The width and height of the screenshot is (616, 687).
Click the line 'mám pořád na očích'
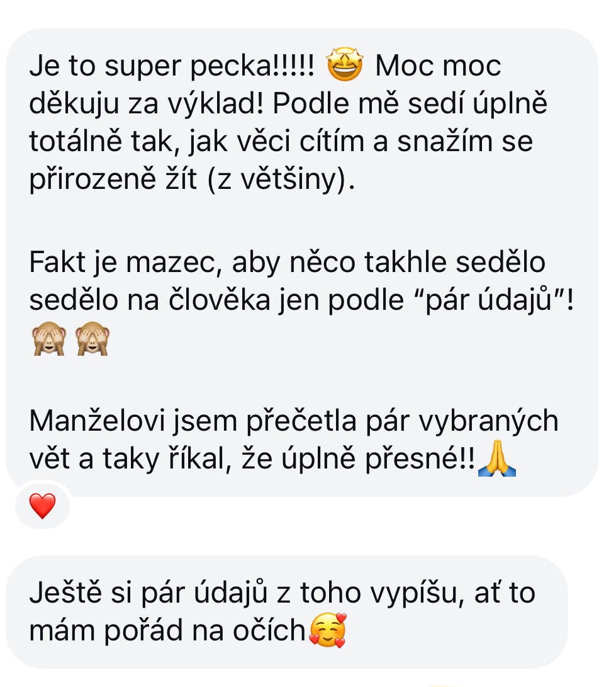(x=167, y=631)
